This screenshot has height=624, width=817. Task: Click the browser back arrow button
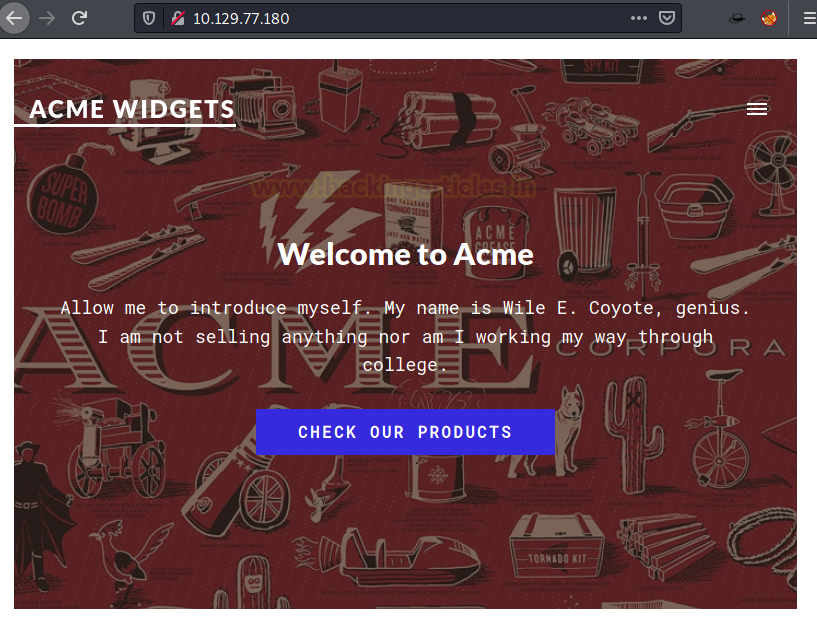coord(13,18)
